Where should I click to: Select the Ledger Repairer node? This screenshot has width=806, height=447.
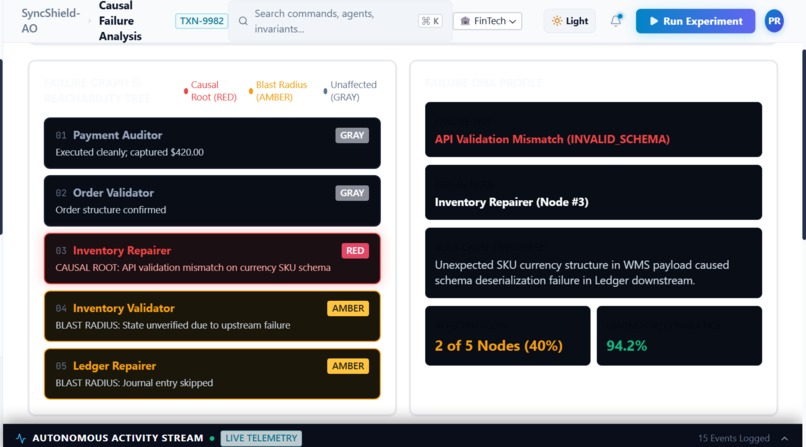click(x=212, y=374)
